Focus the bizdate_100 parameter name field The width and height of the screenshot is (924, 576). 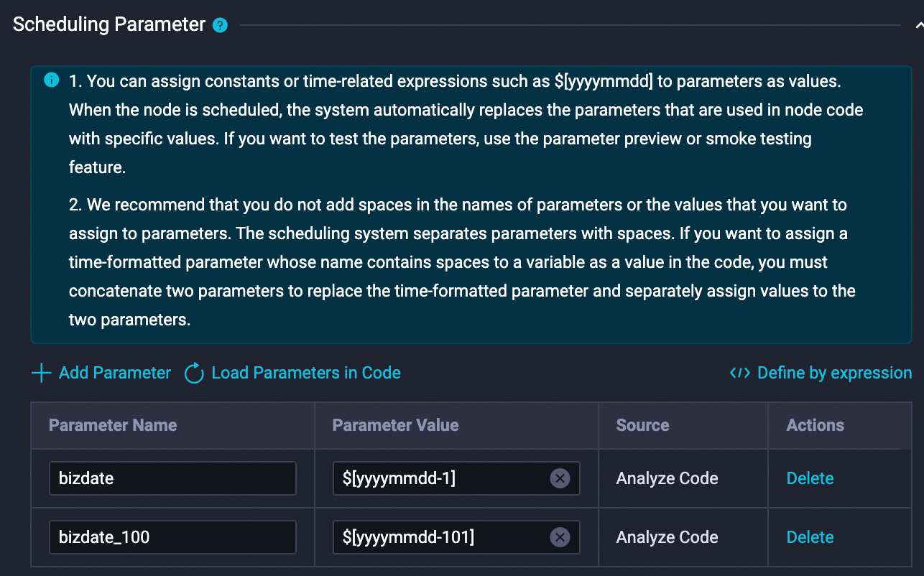172,537
